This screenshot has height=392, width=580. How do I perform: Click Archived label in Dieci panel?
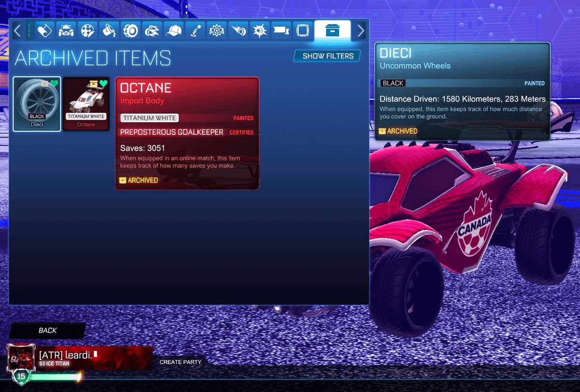coord(398,131)
